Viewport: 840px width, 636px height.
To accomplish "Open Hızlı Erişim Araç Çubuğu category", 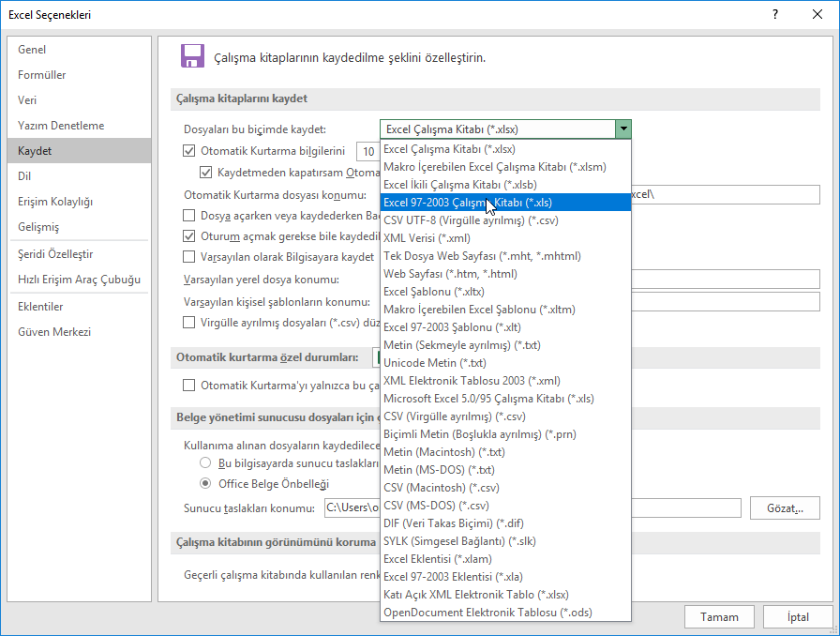I will tap(80, 280).
